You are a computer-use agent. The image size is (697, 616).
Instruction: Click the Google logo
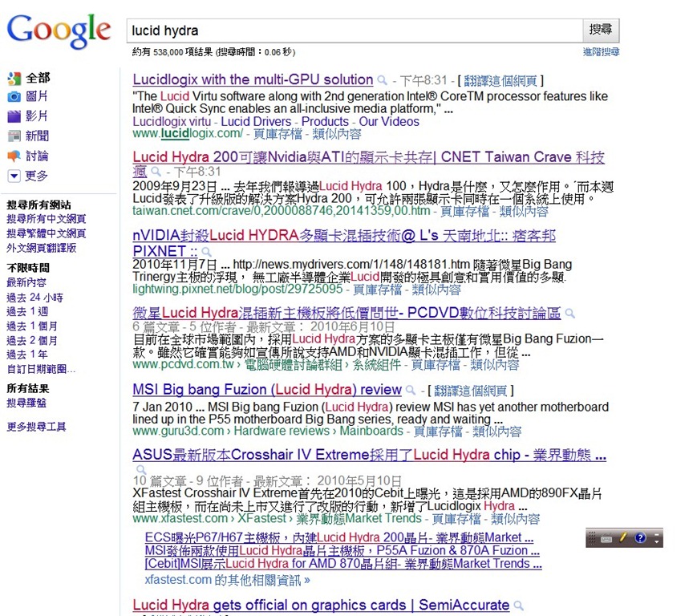coord(59,31)
